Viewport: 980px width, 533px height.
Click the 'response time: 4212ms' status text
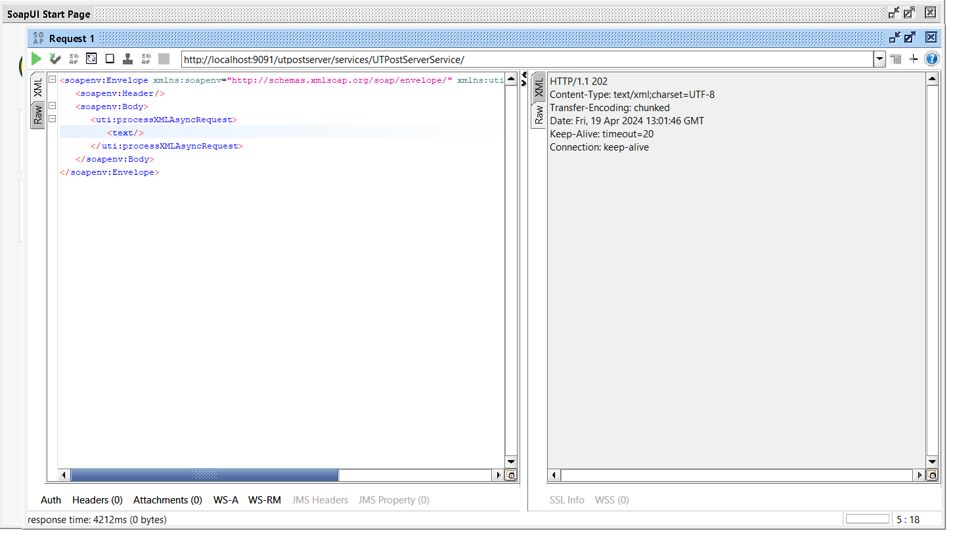tap(97, 520)
